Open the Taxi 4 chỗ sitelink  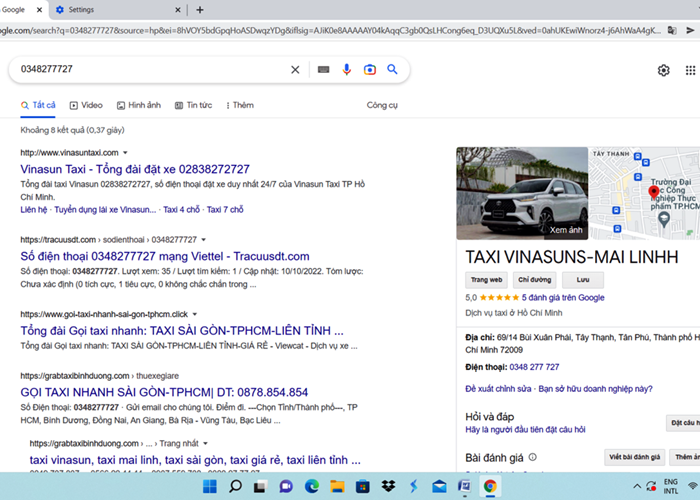[181, 210]
